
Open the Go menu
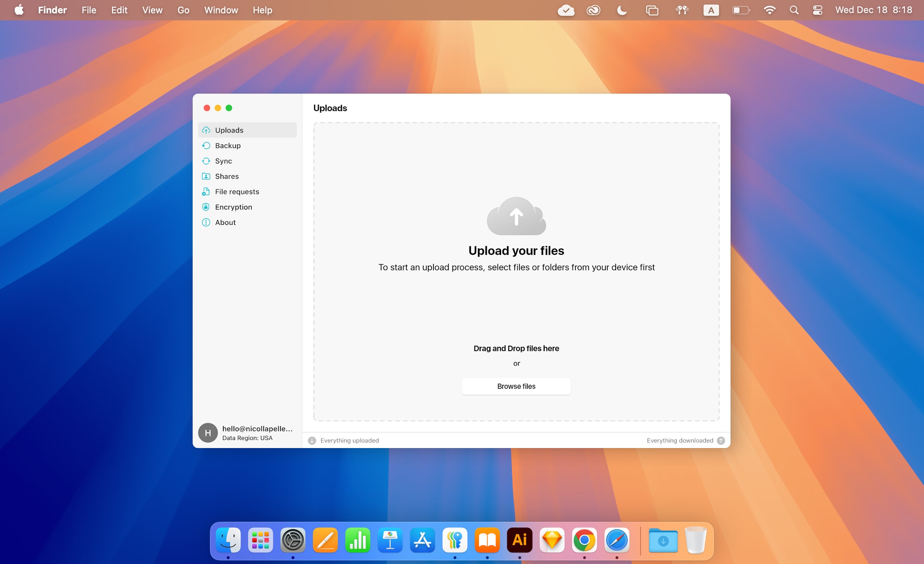[x=183, y=10]
